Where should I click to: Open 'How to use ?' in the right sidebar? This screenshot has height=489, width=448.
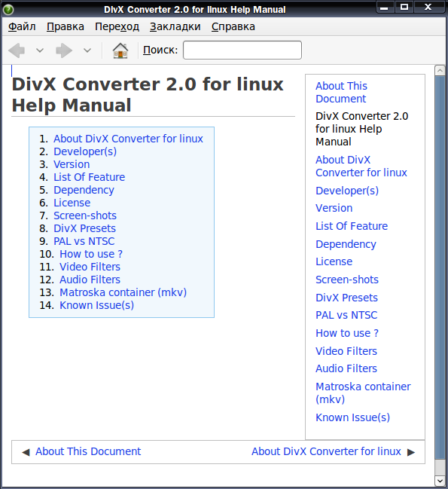(x=347, y=333)
